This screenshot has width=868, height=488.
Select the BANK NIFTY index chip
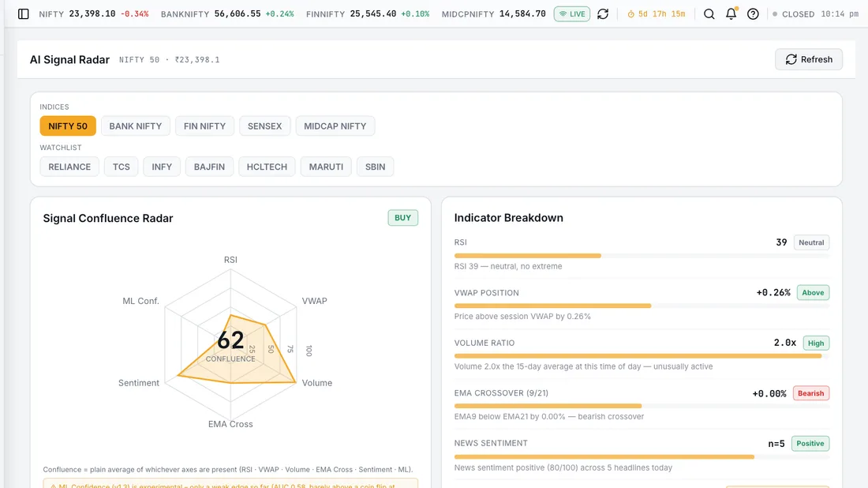pos(136,126)
